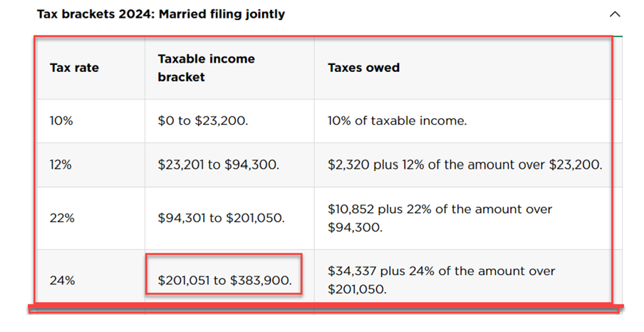Select the 24% tax rate cell
The width and height of the screenshot is (644, 332).
(x=62, y=281)
